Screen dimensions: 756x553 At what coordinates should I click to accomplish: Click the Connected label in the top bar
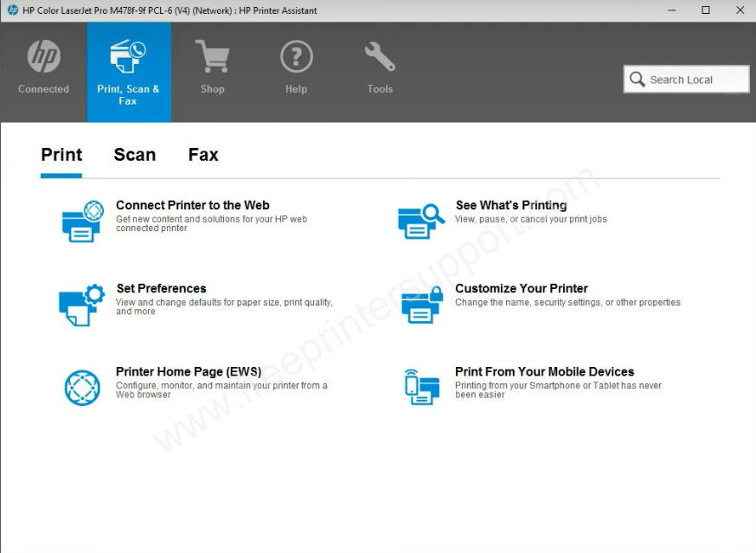click(x=43, y=89)
